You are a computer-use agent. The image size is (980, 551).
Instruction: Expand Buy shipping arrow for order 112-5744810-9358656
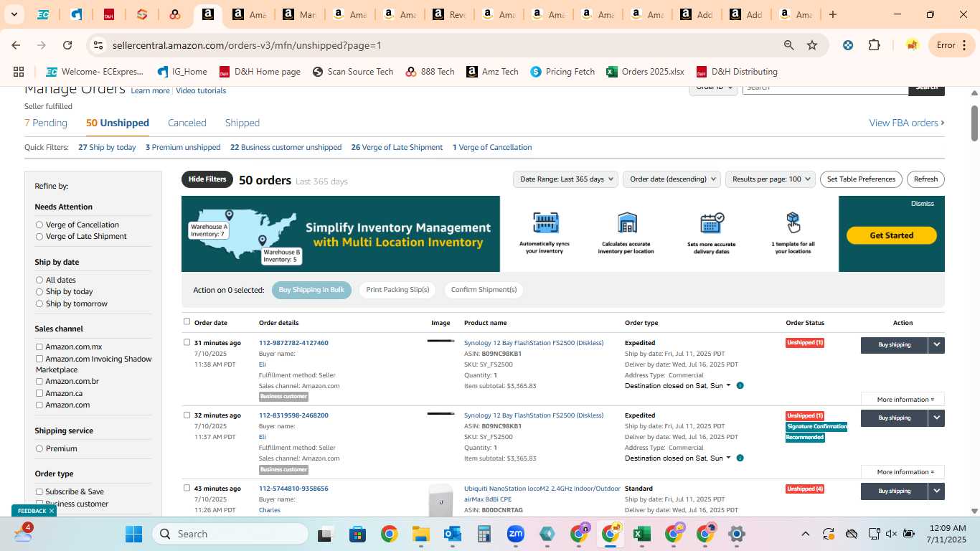pyautogui.click(x=936, y=491)
